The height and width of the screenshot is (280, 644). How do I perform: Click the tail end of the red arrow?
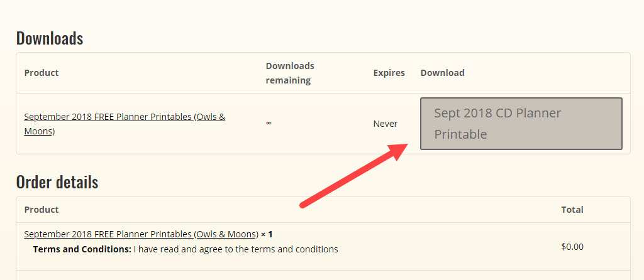click(304, 203)
